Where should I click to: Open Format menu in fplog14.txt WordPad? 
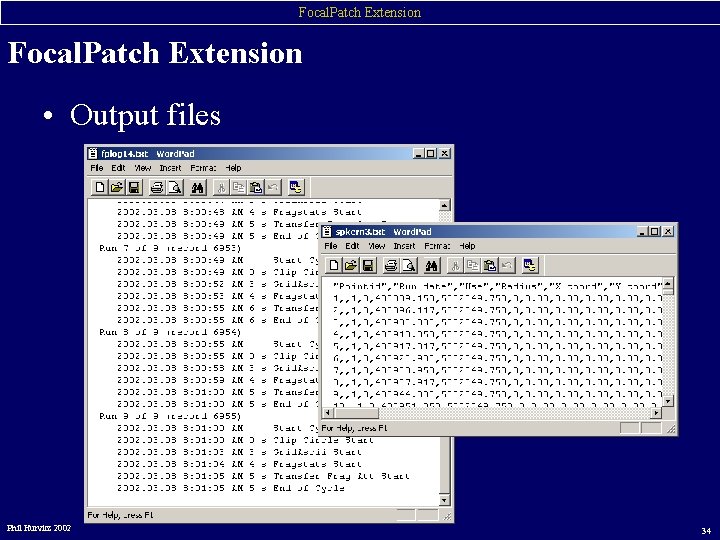[x=203, y=168]
